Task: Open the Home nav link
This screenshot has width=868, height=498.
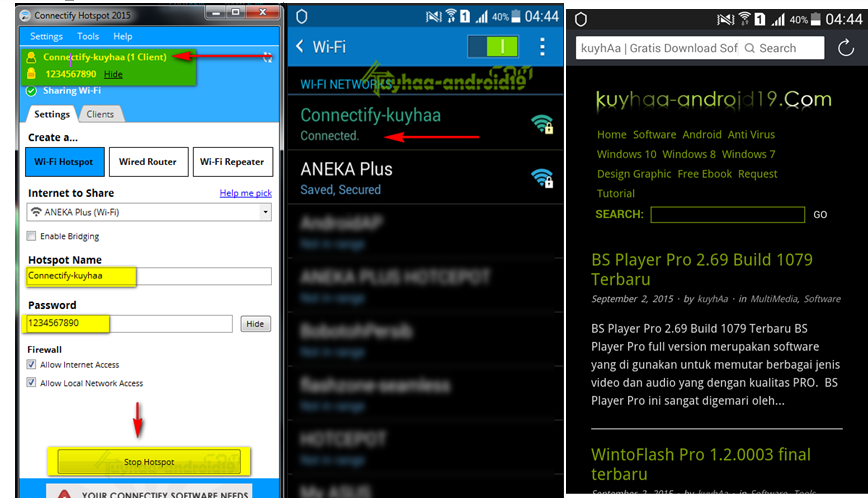Action: tap(612, 134)
